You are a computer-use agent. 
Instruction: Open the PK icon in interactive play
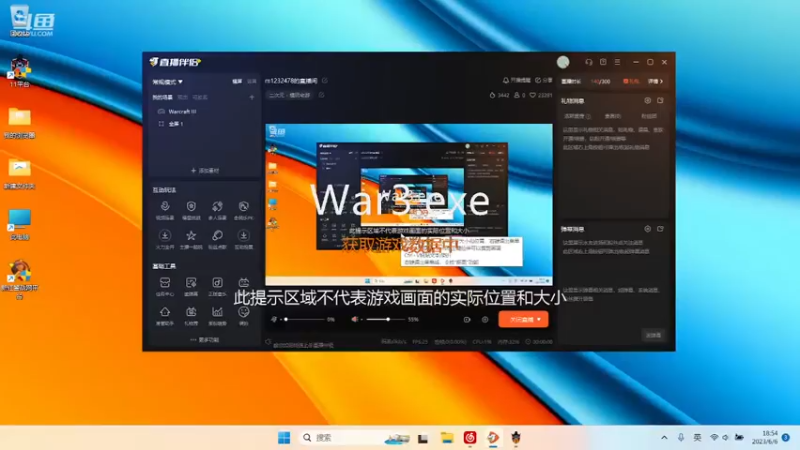243,206
